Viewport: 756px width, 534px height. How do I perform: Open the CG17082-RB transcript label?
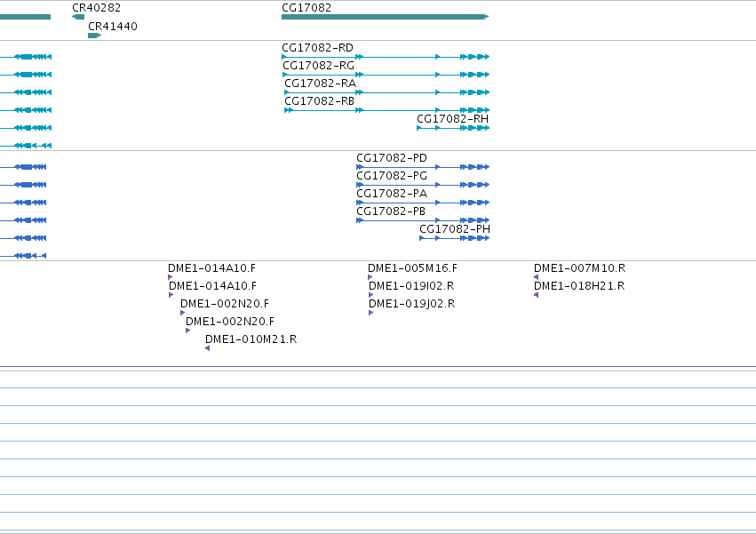(319, 100)
